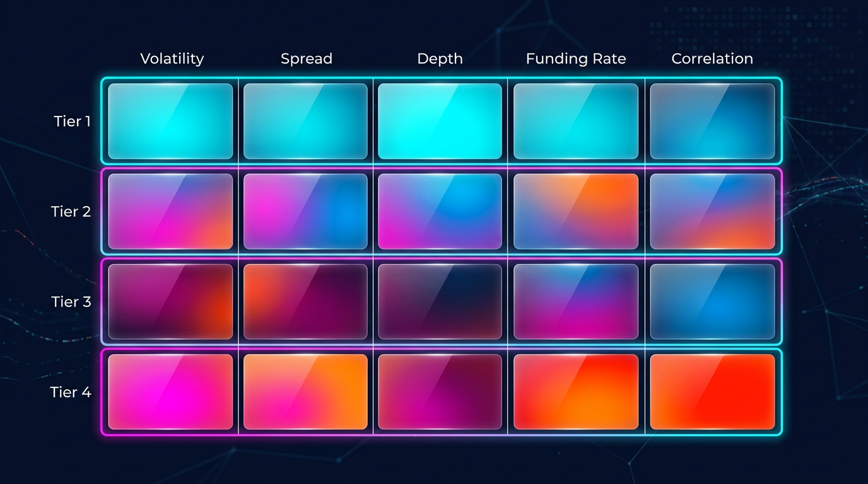Click the Tier 3 Depth cell

click(x=440, y=302)
